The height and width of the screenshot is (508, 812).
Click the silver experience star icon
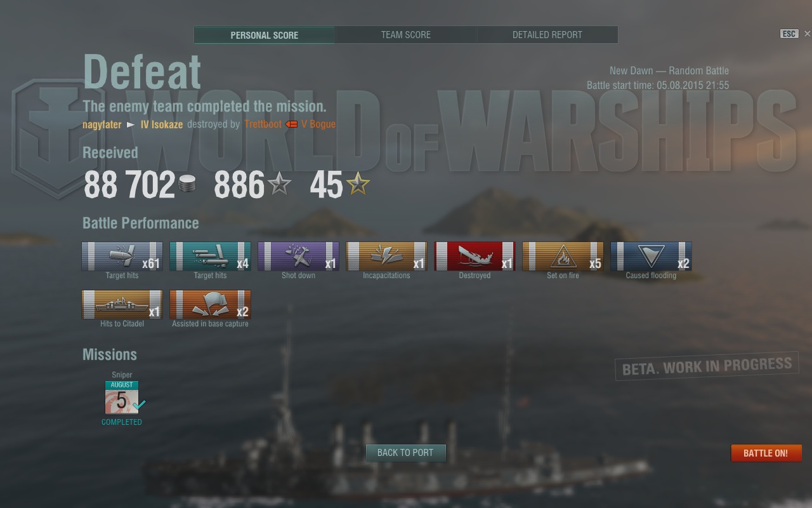coord(279,184)
